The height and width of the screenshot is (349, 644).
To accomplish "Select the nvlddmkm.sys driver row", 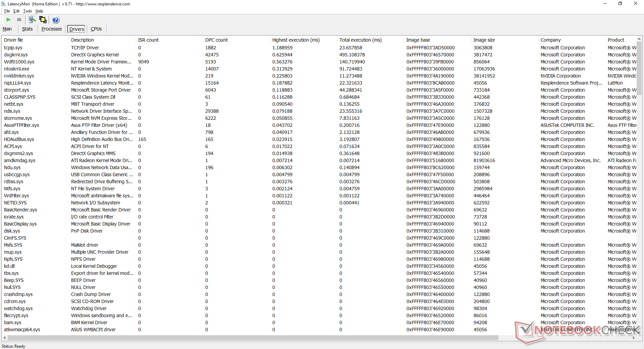I will (319, 76).
